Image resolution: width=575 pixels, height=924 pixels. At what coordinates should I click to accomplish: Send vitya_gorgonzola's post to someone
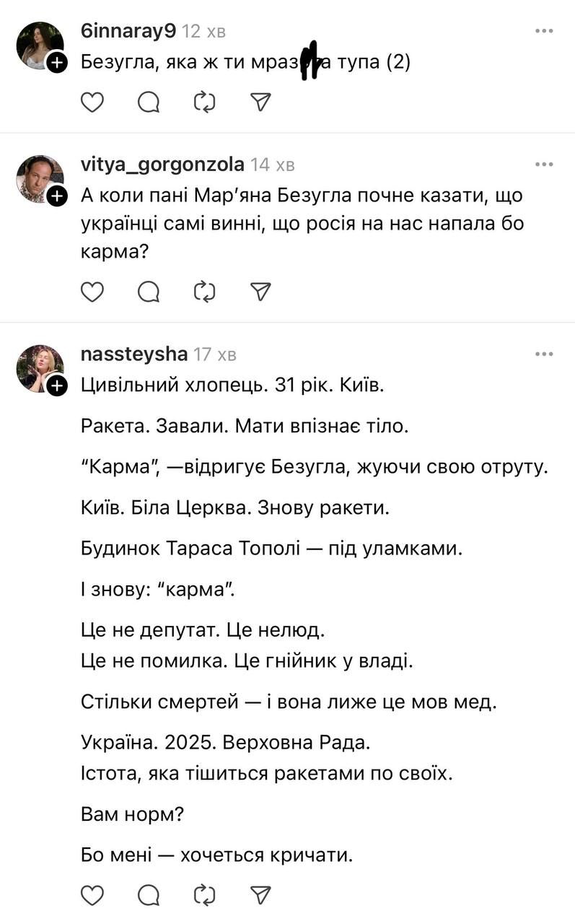260,292
